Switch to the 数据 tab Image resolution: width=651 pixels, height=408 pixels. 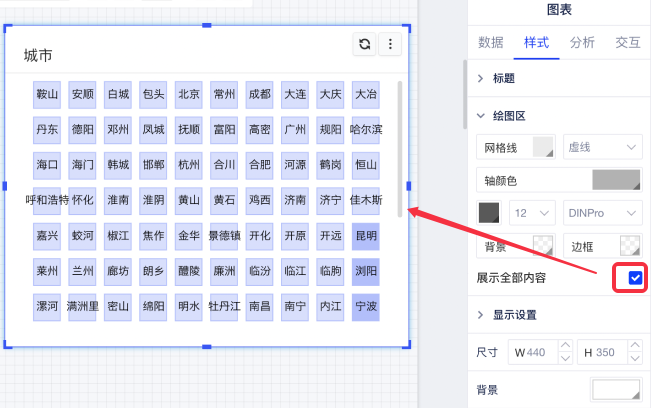tap(490, 42)
